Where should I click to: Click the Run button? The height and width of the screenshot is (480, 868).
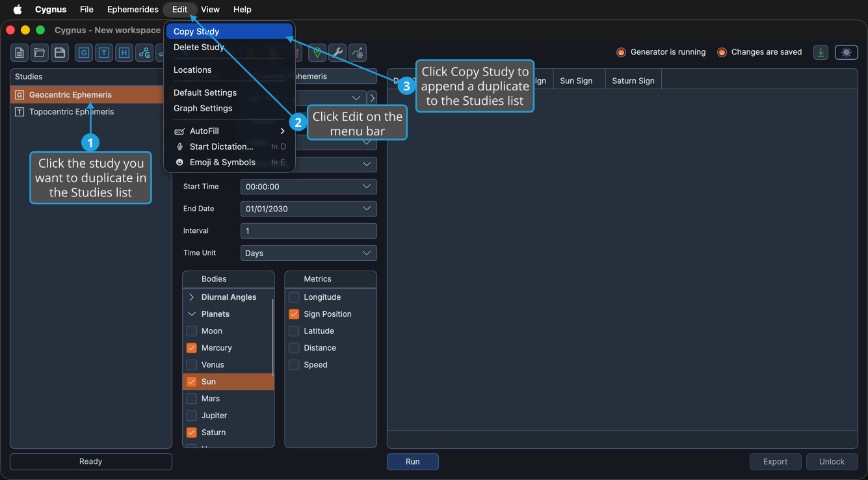(x=413, y=462)
